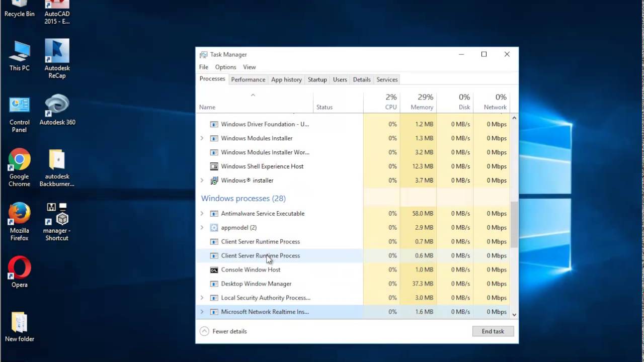Viewport: 644px width, 362px height.
Task: Click the scrollbar down arrow
Action: click(x=514, y=315)
